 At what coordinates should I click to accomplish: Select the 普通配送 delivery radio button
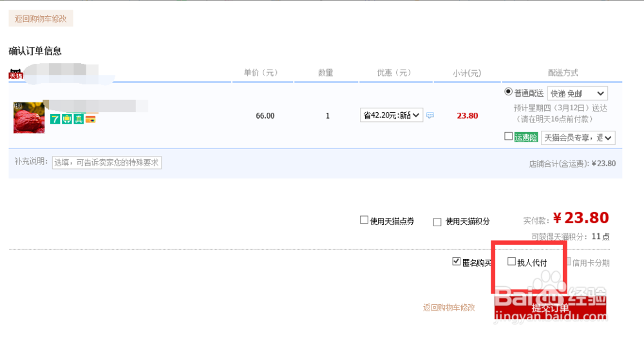coord(509,92)
